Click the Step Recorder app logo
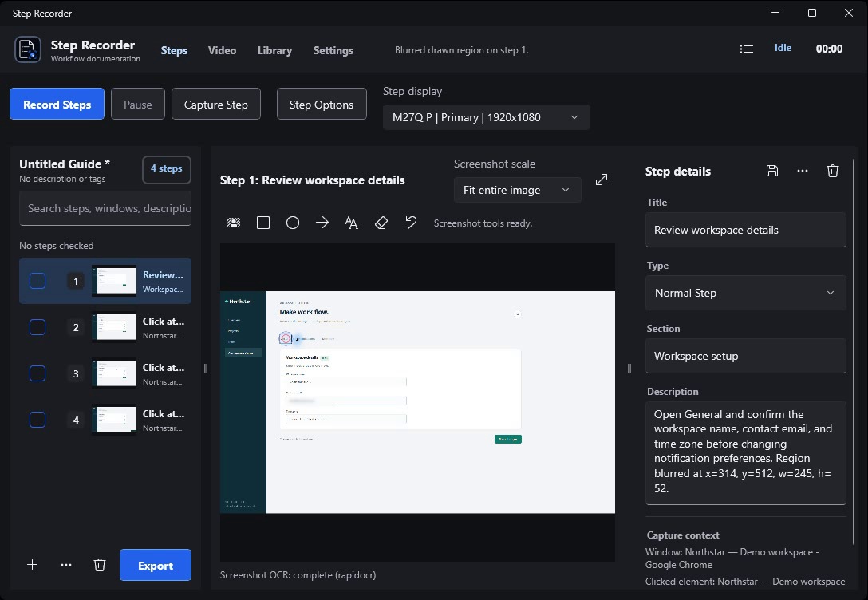Viewport: 868px width, 600px height. [28, 49]
